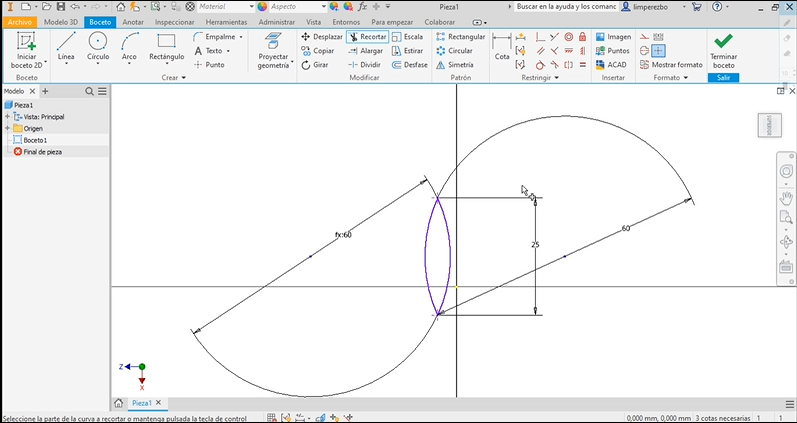Toggle the centerline format icon

[645, 51]
